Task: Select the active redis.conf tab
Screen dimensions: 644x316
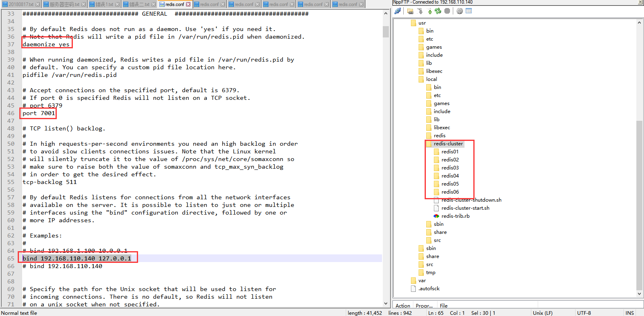Action: click(x=175, y=4)
